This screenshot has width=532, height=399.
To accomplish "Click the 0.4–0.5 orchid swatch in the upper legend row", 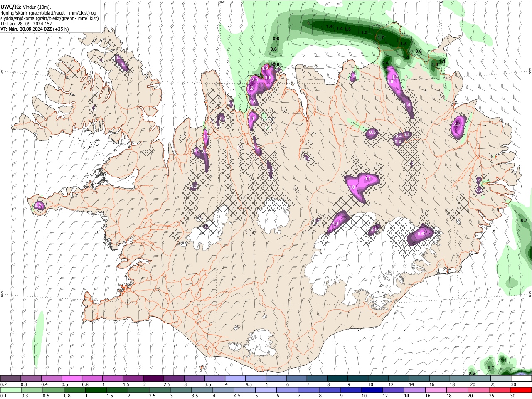I will (52, 379).
